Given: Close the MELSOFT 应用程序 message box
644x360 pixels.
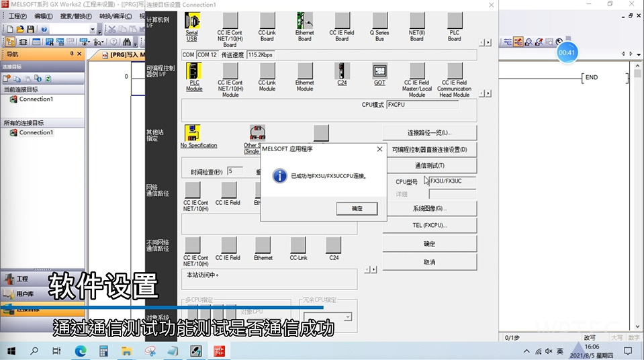Looking at the screenshot, I should coord(379,148).
